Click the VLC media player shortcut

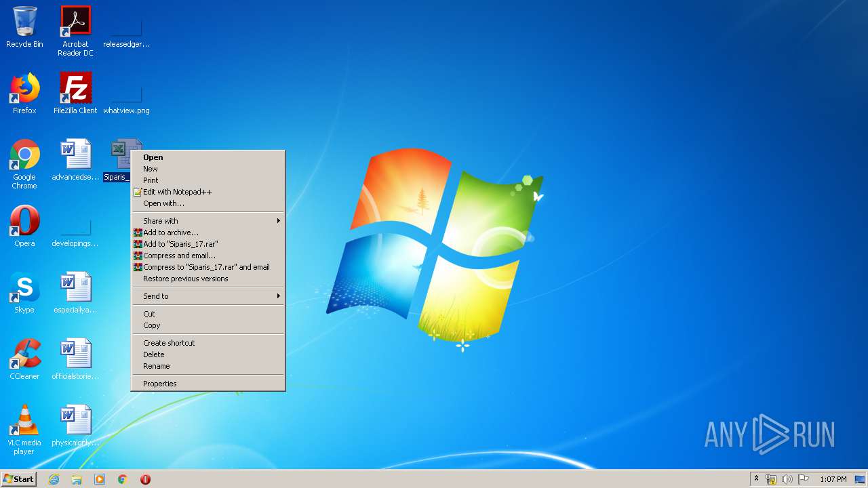[x=24, y=430]
